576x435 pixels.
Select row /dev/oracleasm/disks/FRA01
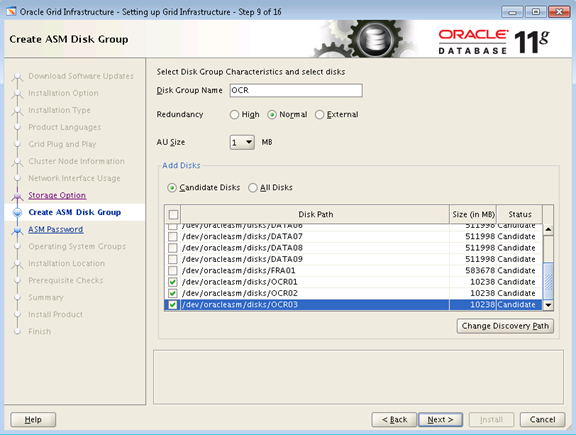pyautogui.click(x=353, y=270)
